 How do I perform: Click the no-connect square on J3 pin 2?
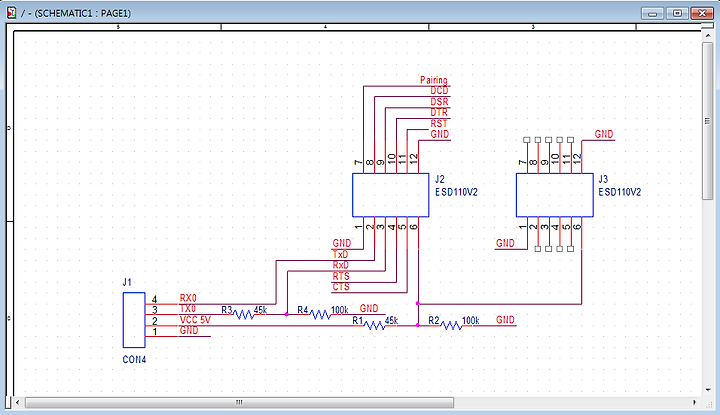click(538, 249)
